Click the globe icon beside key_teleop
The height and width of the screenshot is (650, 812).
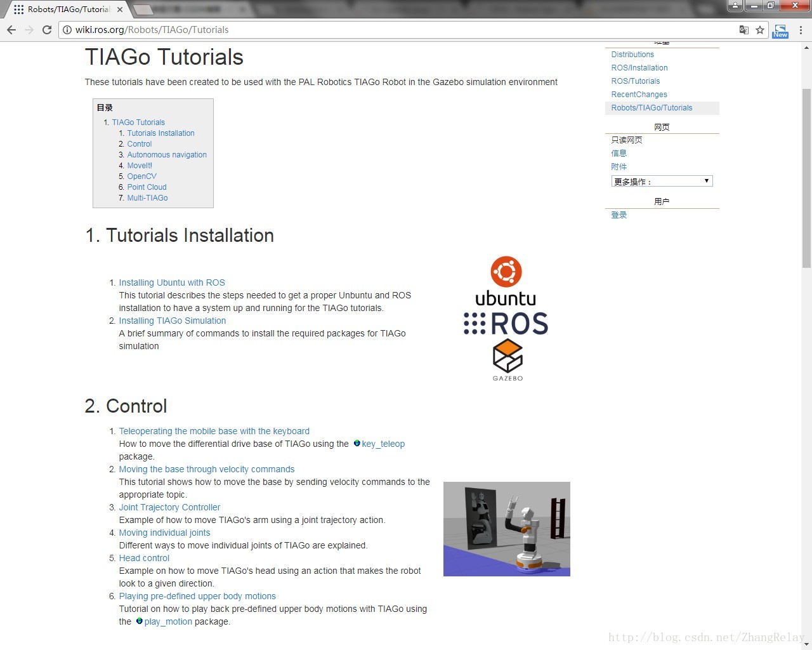[357, 443]
